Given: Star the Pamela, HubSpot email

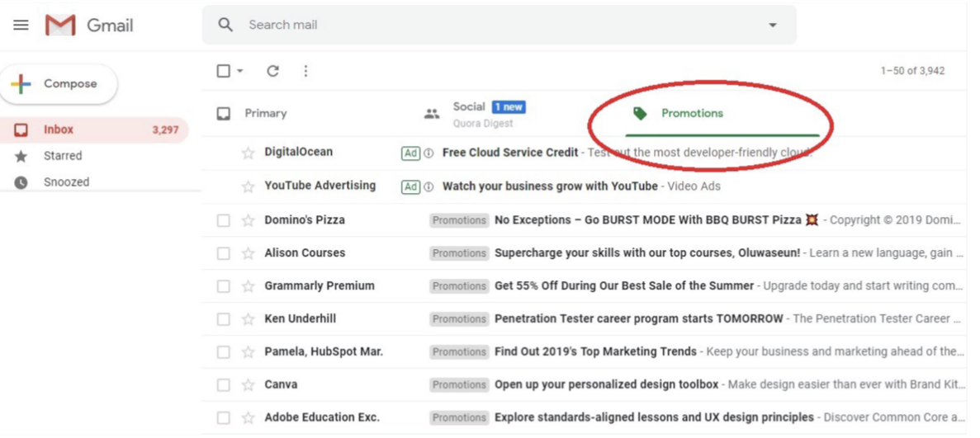Looking at the screenshot, I should (249, 351).
